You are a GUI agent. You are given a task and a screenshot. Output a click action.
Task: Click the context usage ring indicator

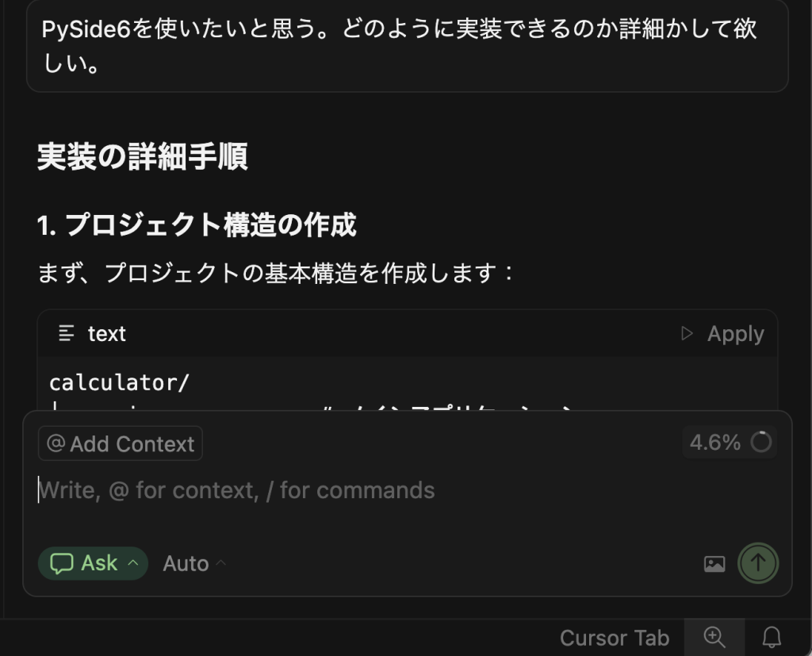tap(761, 442)
